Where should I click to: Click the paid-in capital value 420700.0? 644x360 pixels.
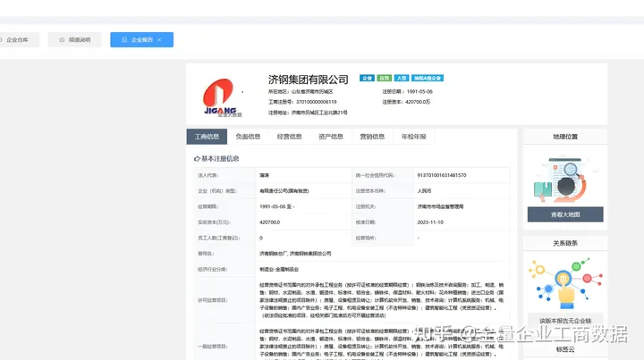[269, 222]
